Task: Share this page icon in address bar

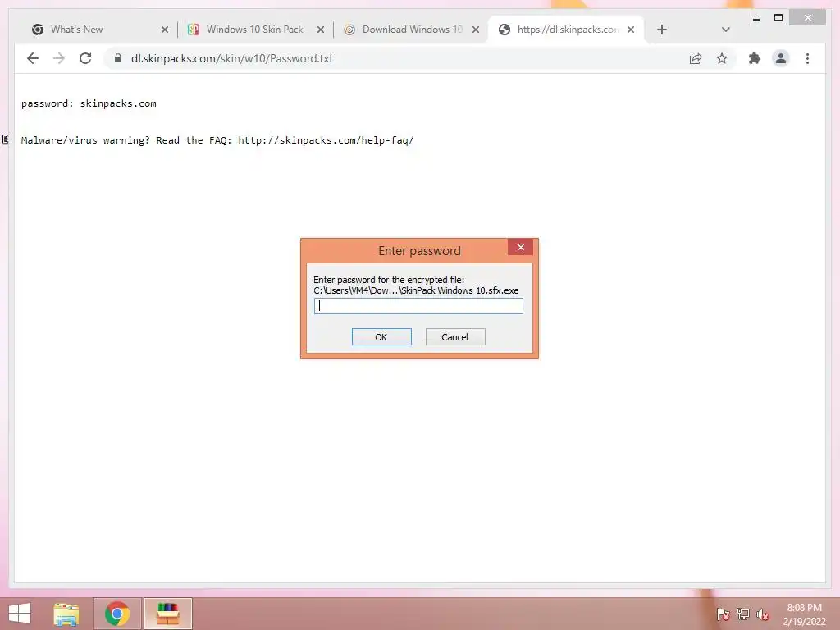Action: (x=696, y=58)
